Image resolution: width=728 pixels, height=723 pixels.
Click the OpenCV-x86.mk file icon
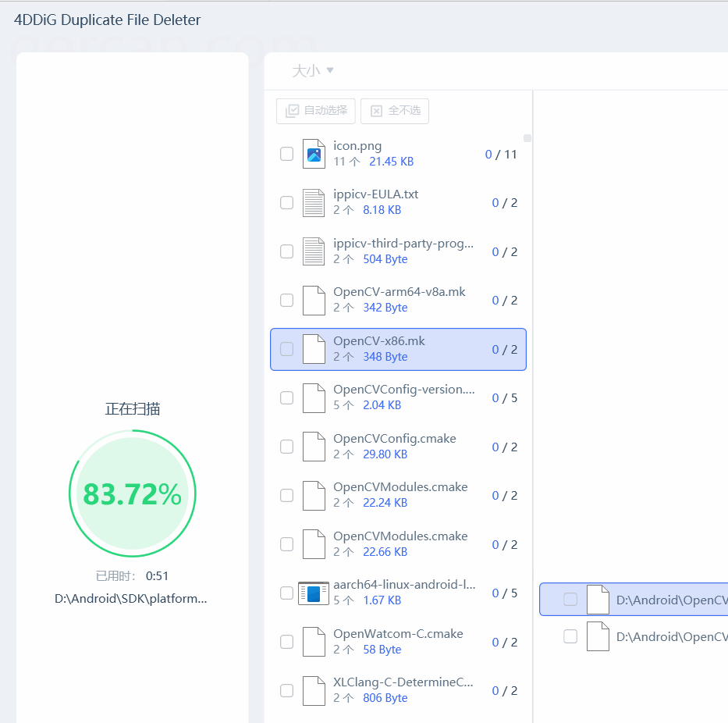314,349
